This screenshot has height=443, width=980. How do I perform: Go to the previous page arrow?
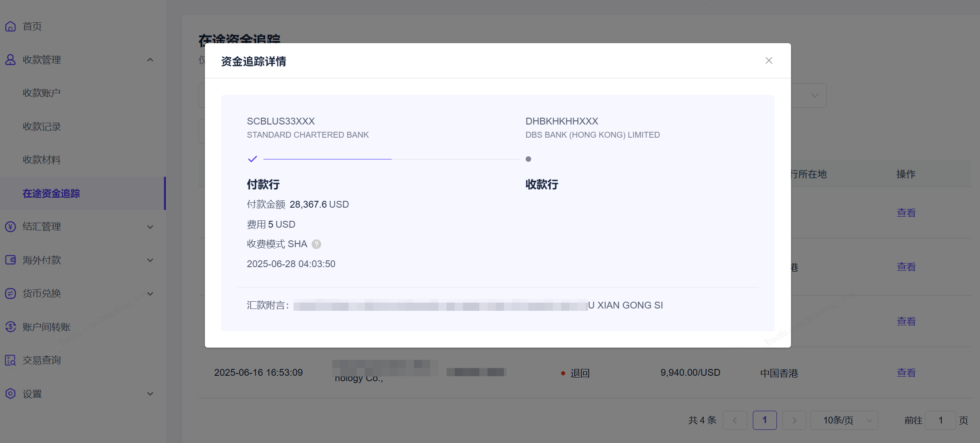[x=735, y=420]
